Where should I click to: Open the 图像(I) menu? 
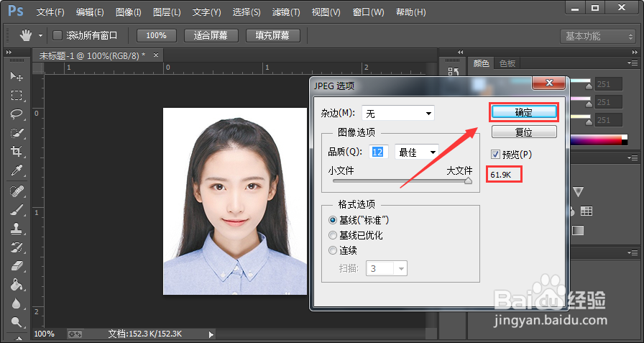tap(129, 12)
